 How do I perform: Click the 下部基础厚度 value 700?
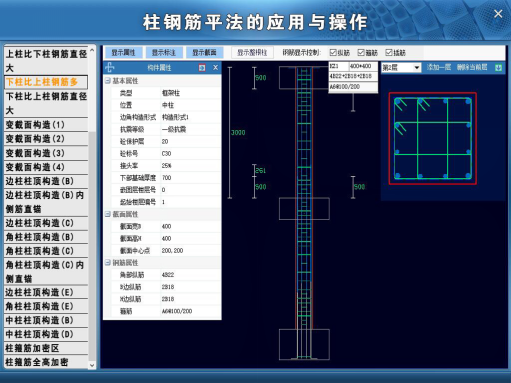191,178
